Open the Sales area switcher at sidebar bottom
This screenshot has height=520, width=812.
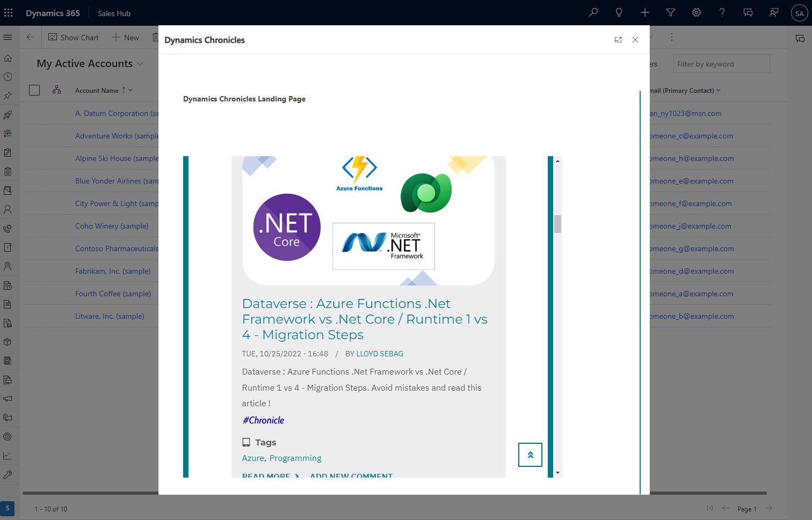click(8, 508)
